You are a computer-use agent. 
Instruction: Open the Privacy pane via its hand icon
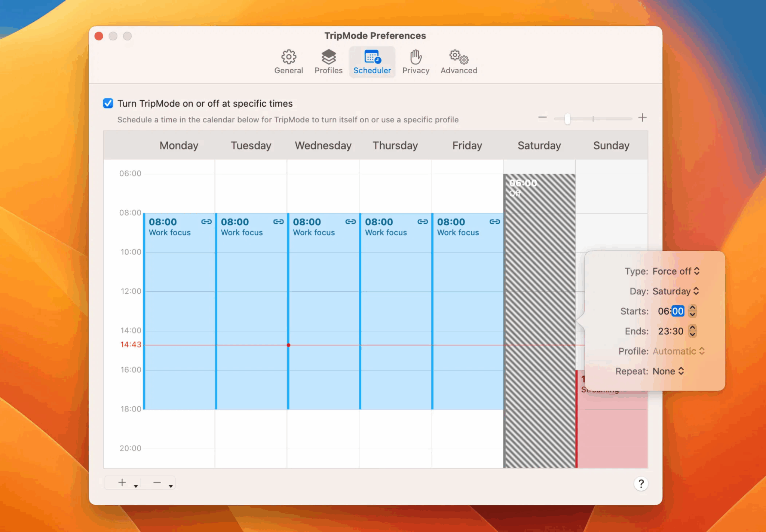click(416, 57)
